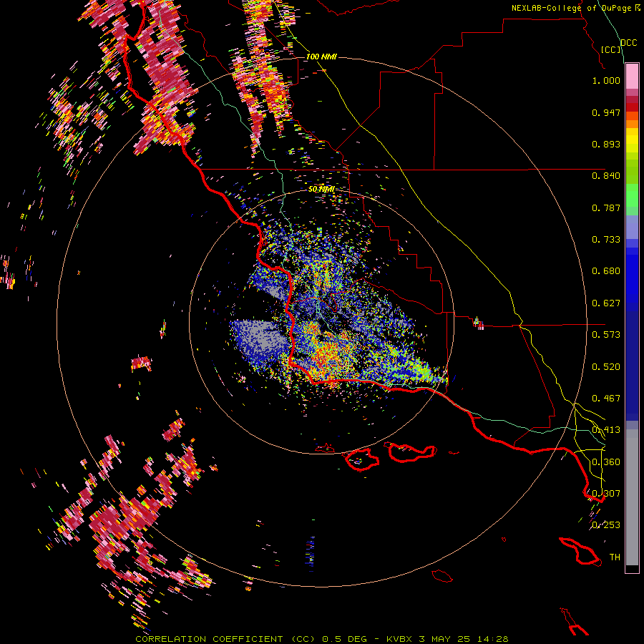
Task: Click the 0.413 color scale value
Action: click(606, 430)
